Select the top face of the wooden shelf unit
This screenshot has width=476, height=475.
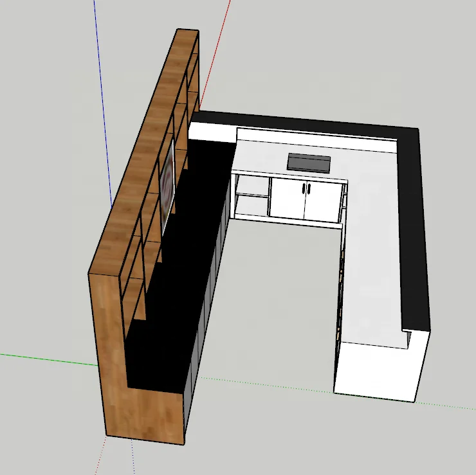click(143, 152)
